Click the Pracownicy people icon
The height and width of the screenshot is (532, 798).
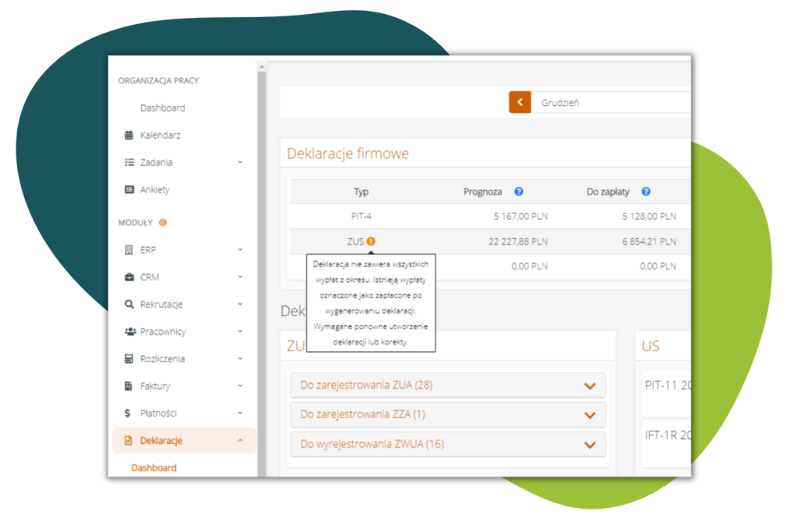129,332
